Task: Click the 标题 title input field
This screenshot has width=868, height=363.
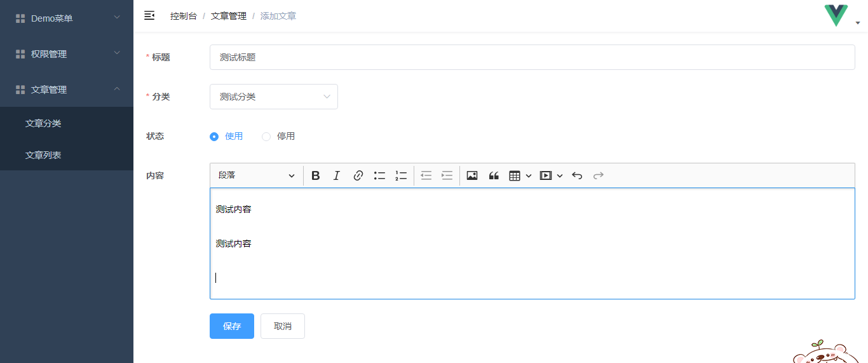Action: [532, 57]
